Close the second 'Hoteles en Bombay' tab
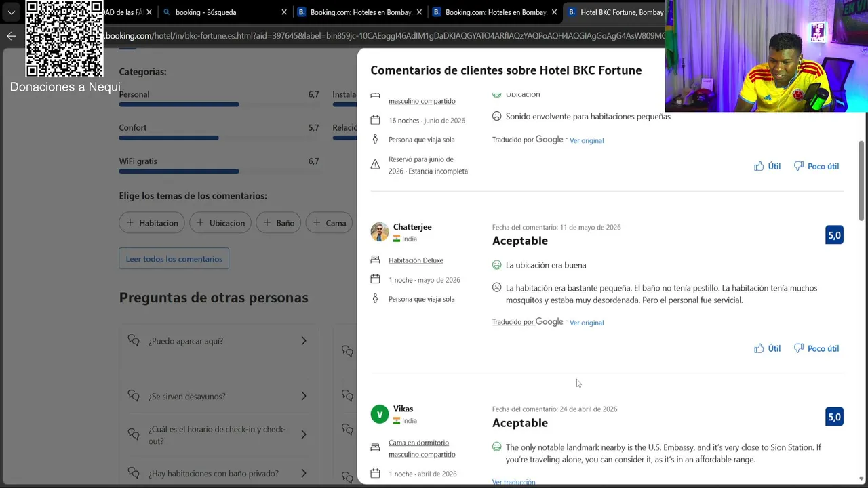The width and height of the screenshot is (868, 488). [x=554, y=12]
